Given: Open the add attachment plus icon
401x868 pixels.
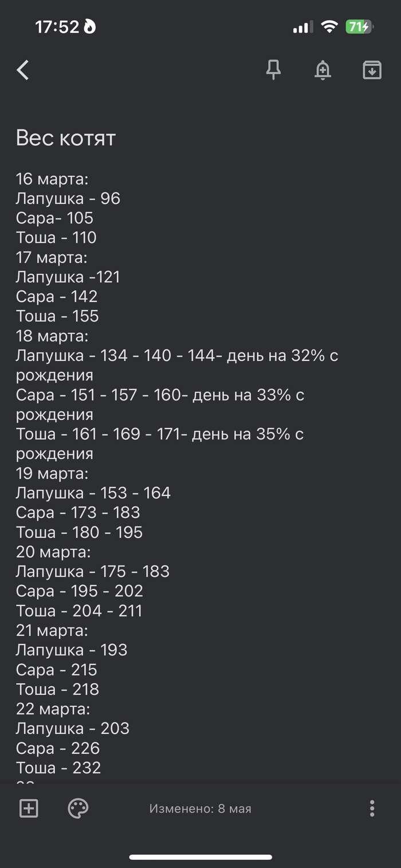Looking at the screenshot, I should (x=29, y=808).
